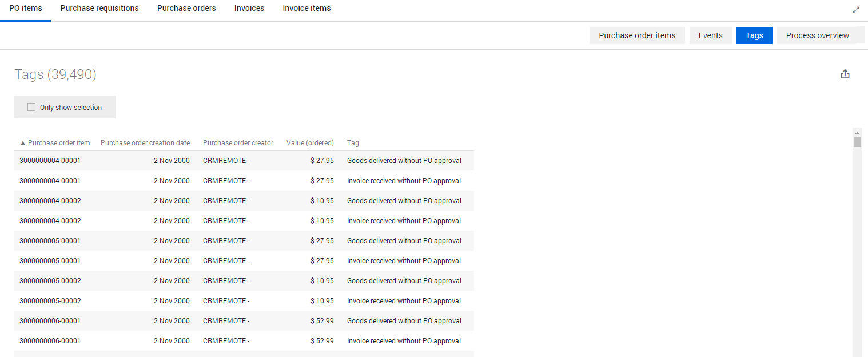Enable Only show selection checkbox
Screen dimensions: 868x357
[x=31, y=107]
